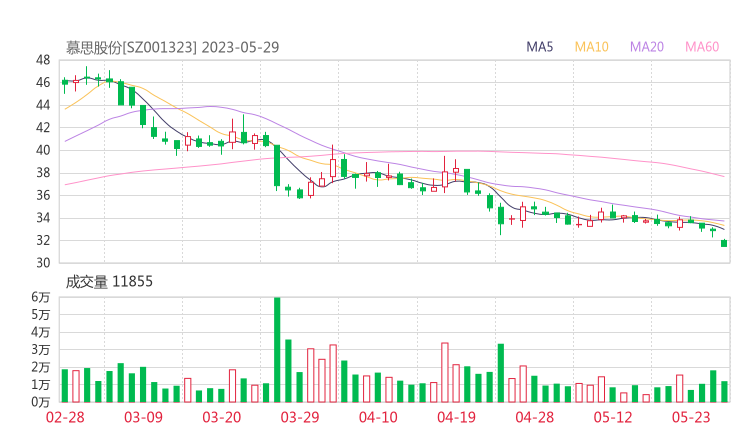Image resolution: width=740 pixels, height=440 pixels.
Task: Click the tallest green volume bar
Action: click(277, 350)
